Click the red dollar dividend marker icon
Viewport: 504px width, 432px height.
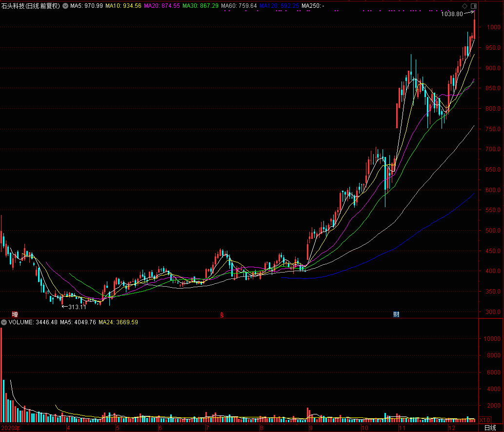pyautogui.click(x=222, y=314)
